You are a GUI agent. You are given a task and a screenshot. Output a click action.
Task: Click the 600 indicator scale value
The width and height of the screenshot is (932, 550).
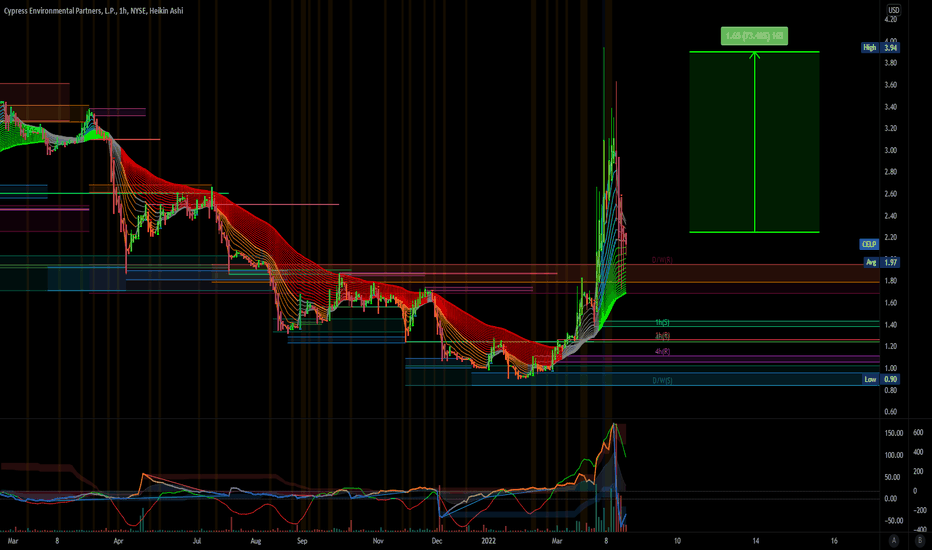click(918, 432)
